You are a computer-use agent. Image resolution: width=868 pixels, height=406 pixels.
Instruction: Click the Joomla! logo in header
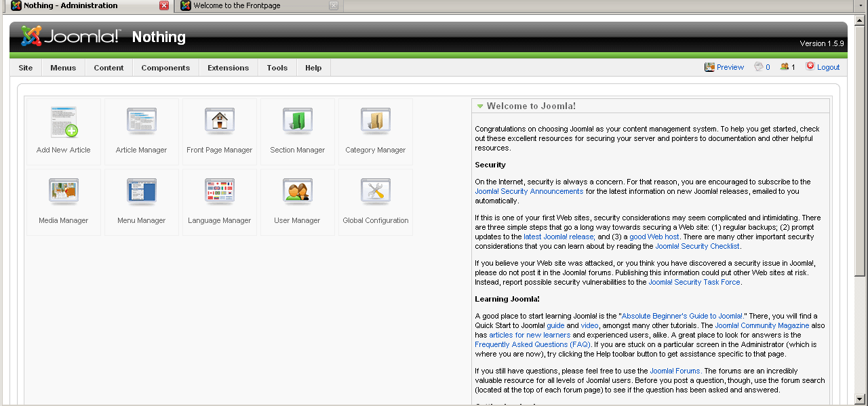tap(71, 36)
